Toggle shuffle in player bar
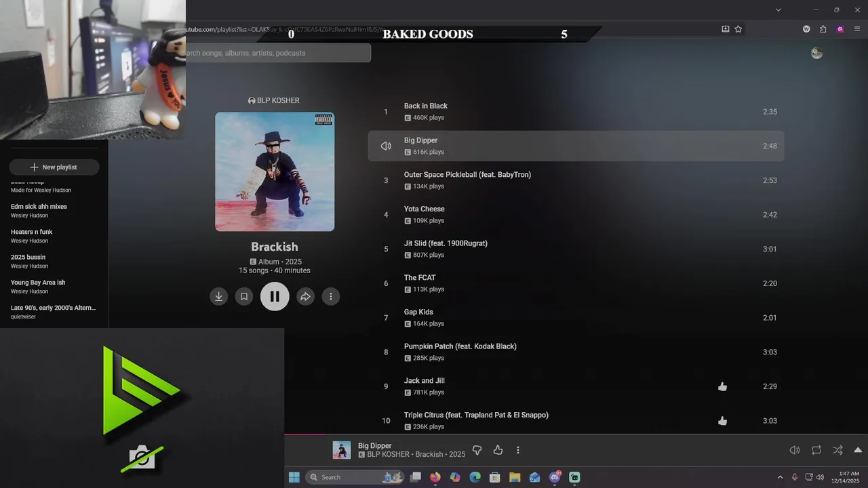The image size is (868, 488). [x=838, y=450]
